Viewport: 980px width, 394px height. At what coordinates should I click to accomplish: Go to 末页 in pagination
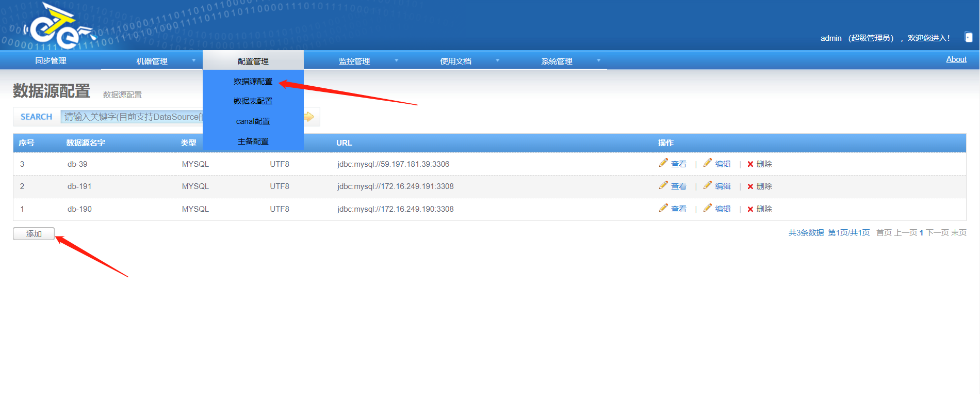coord(959,233)
